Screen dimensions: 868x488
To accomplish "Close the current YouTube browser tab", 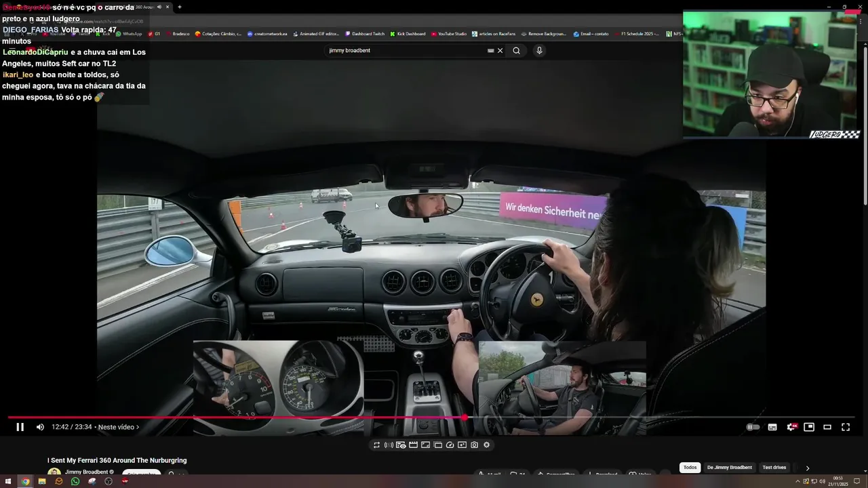I will pos(167,7).
